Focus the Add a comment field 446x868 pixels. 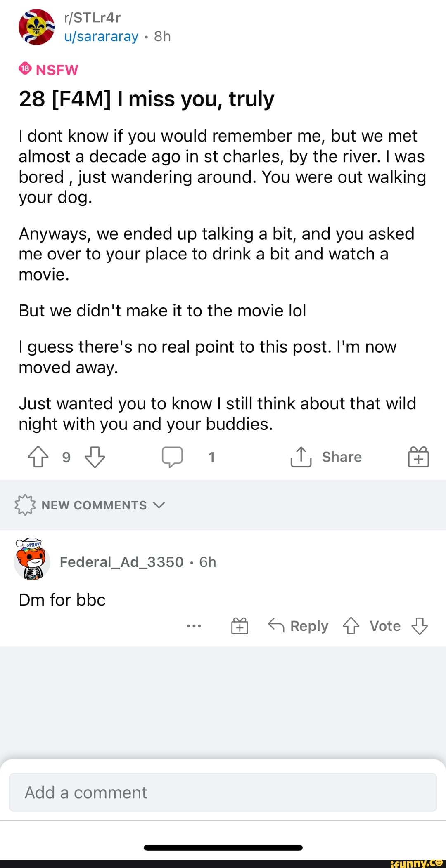pos(223,793)
